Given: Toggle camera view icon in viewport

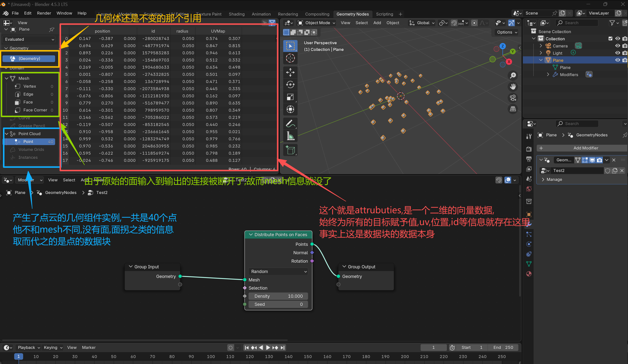Looking at the screenshot, I should (513, 98).
